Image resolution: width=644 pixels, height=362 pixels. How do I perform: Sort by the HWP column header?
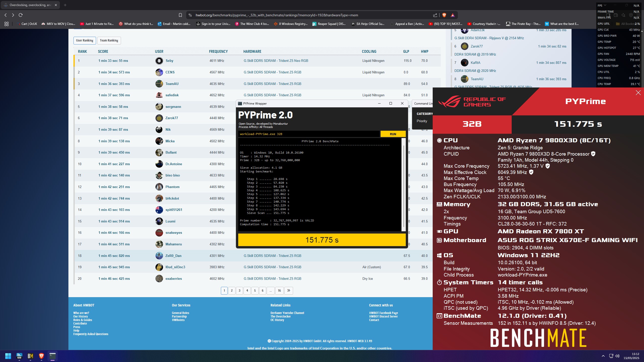tap(424, 52)
